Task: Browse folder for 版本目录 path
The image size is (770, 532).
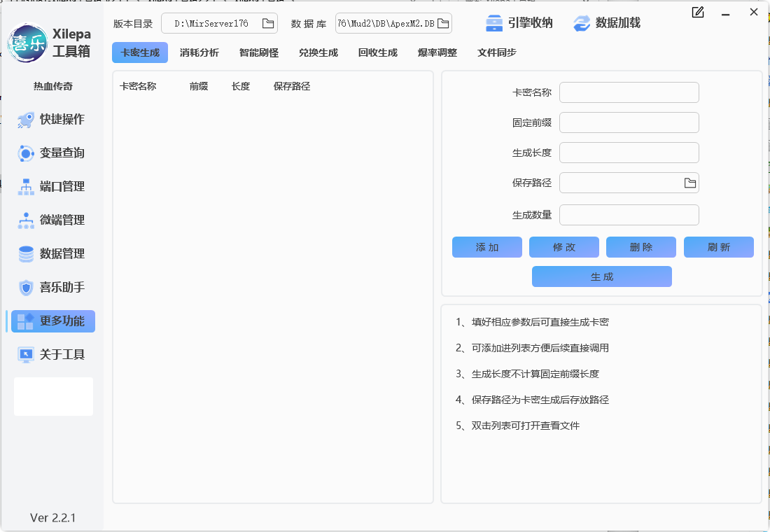Action: click(267, 24)
